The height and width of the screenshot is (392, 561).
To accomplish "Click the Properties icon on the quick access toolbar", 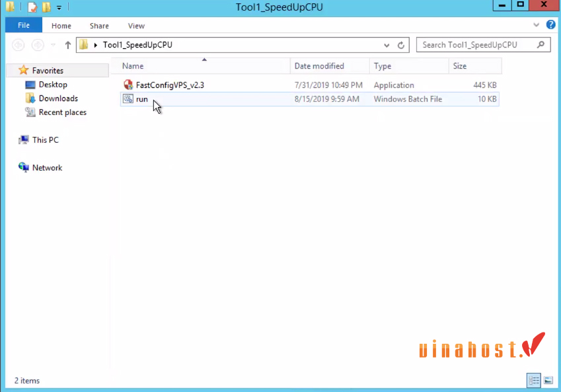I will click(x=31, y=7).
